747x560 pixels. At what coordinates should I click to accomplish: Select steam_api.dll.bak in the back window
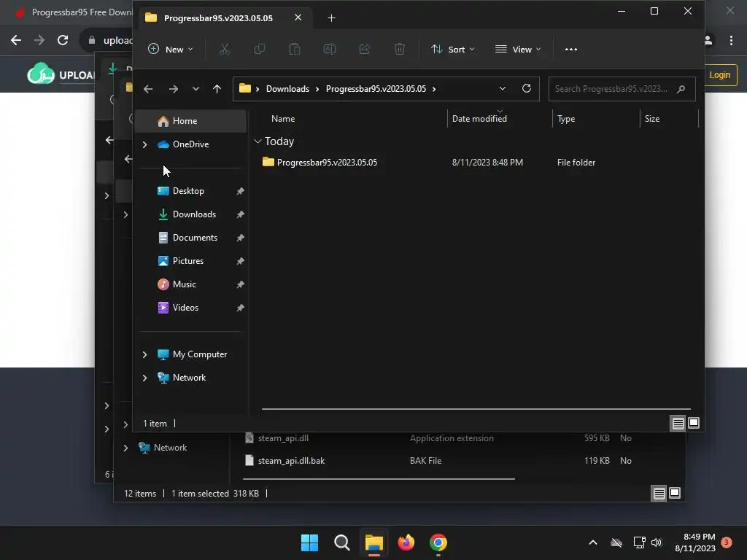[291, 461]
